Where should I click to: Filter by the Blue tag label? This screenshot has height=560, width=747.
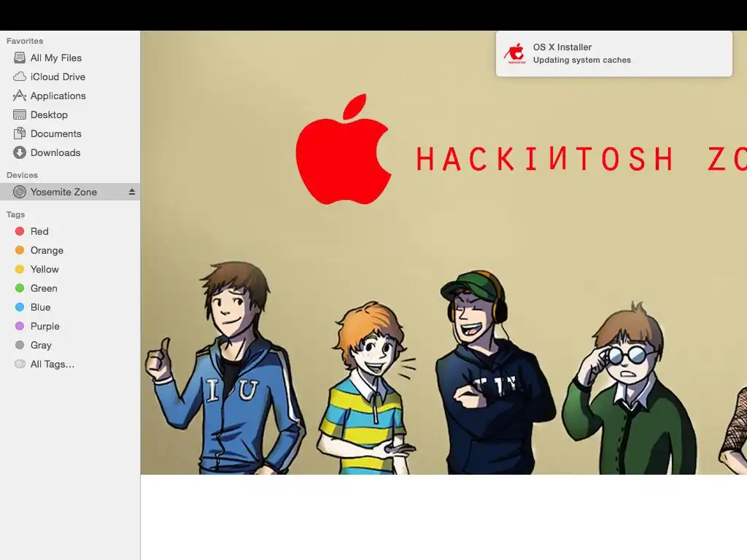[41, 307]
